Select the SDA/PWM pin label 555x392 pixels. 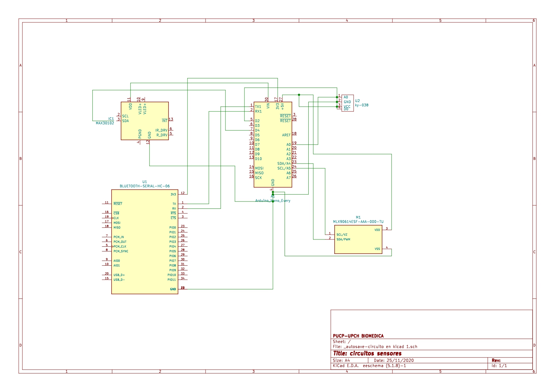coord(343,239)
